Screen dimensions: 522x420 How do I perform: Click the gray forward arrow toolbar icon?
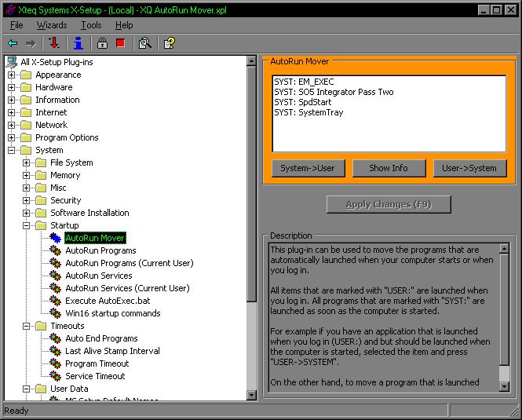tap(31, 43)
